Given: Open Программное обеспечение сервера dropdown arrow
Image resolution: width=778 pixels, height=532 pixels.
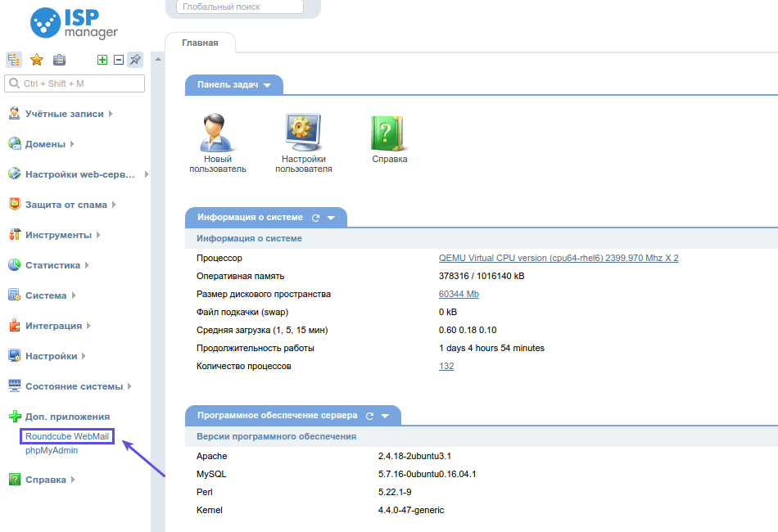Looking at the screenshot, I should (385, 416).
